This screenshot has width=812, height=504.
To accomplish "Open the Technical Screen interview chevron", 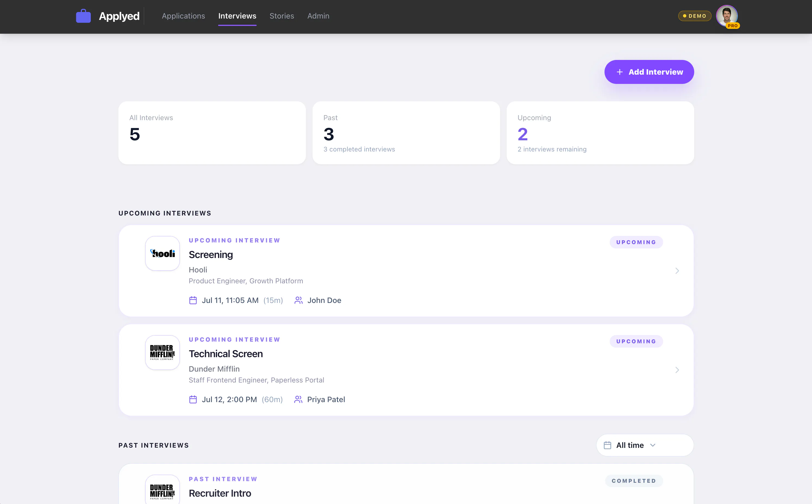I will (x=677, y=370).
